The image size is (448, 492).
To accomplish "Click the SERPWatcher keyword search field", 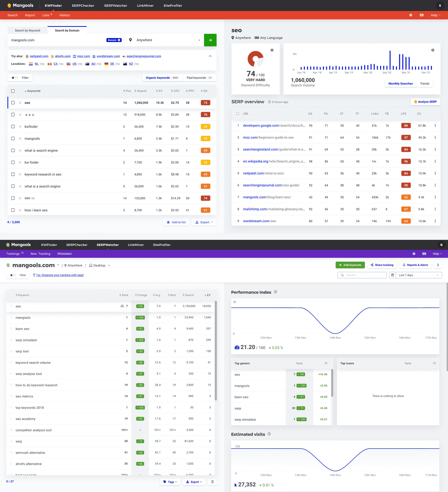I will coord(362,275).
